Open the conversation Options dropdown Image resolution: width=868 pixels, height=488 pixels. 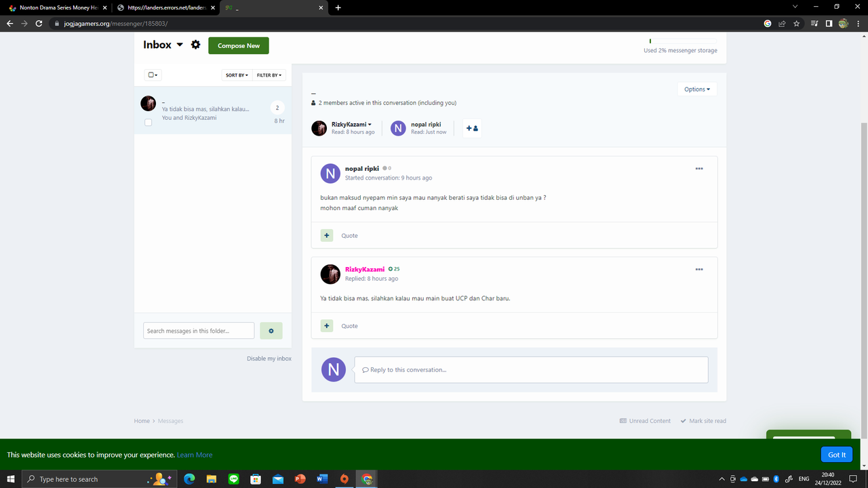[x=697, y=89]
